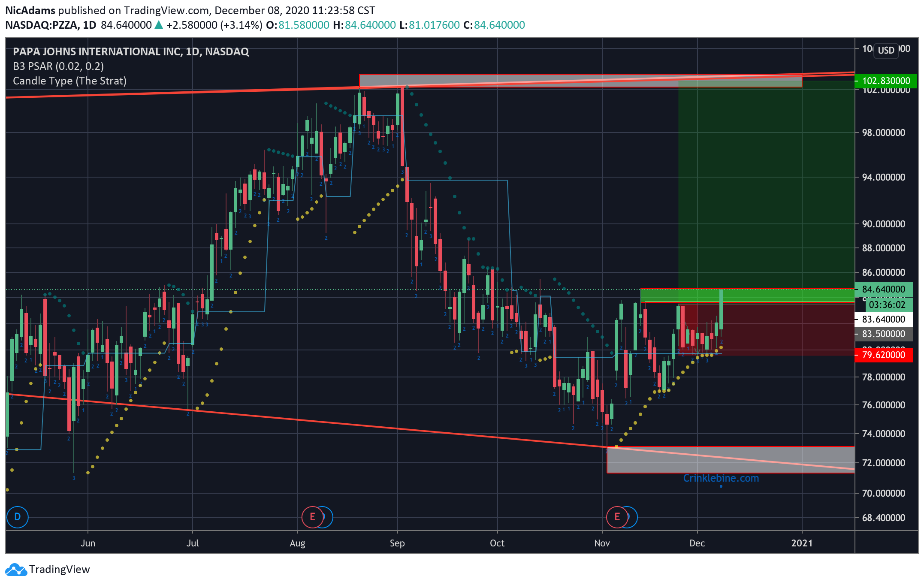Click the 83.640000 white price label
The image size is (924, 585).
[883, 320]
